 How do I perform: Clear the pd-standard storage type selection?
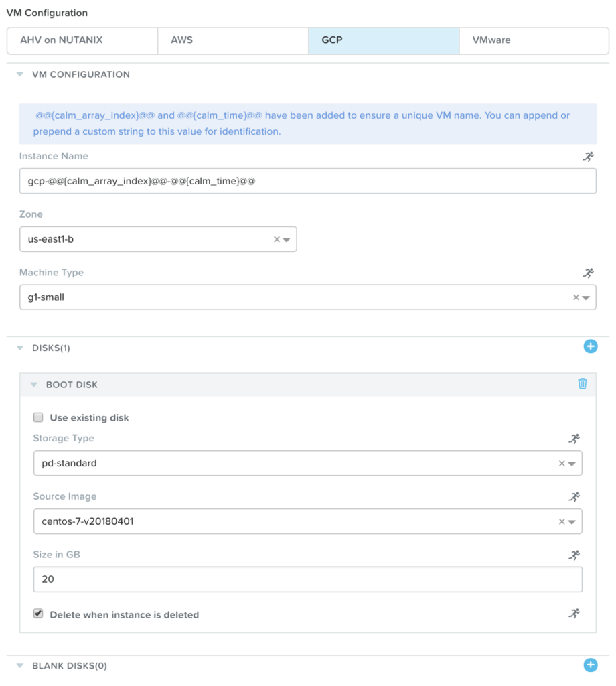coord(563,463)
